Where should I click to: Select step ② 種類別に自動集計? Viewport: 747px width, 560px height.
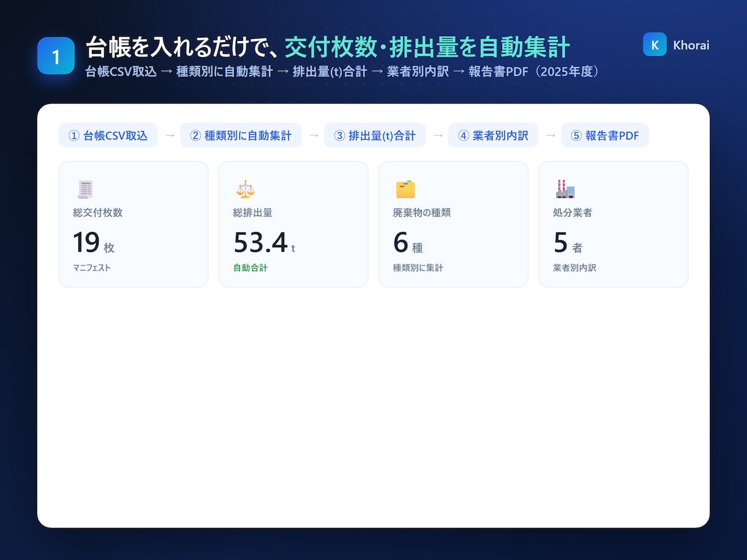point(241,135)
